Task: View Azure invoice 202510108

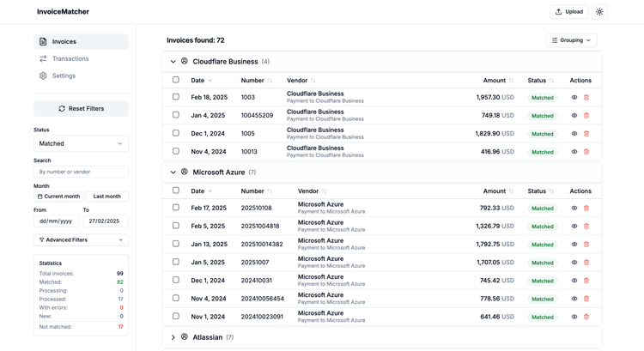Action: click(574, 209)
